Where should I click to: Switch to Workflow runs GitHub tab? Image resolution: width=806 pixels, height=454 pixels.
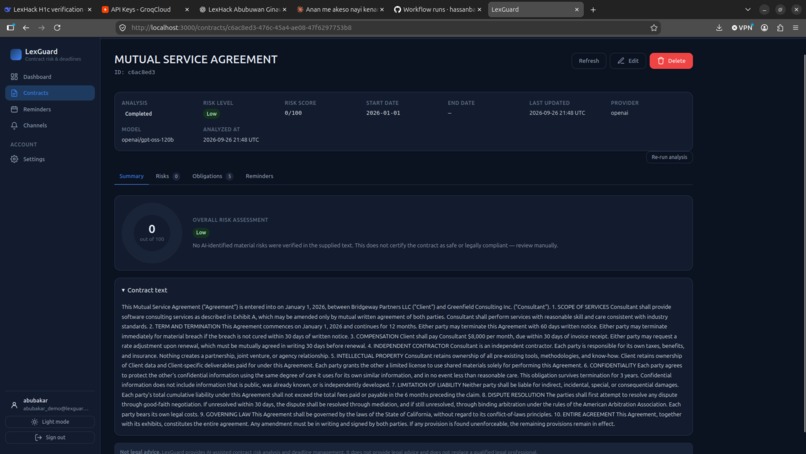point(437,9)
